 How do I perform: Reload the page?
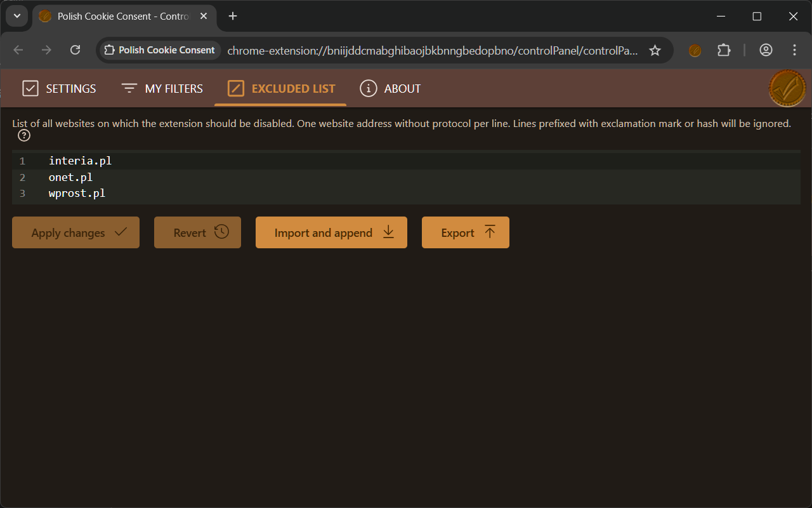75,50
